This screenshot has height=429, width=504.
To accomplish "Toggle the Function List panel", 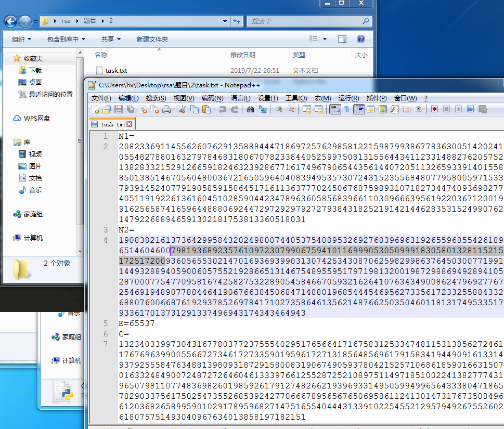I will (395, 110).
